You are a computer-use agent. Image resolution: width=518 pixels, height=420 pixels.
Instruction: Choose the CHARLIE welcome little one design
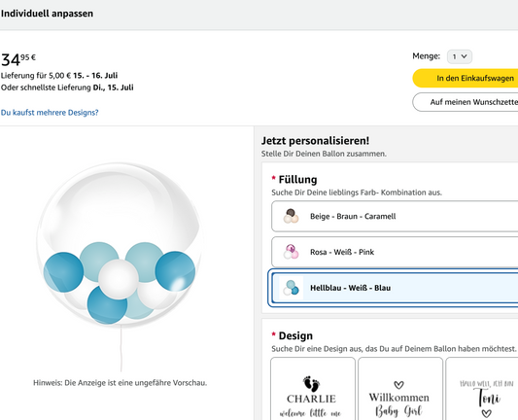pyautogui.click(x=313, y=389)
